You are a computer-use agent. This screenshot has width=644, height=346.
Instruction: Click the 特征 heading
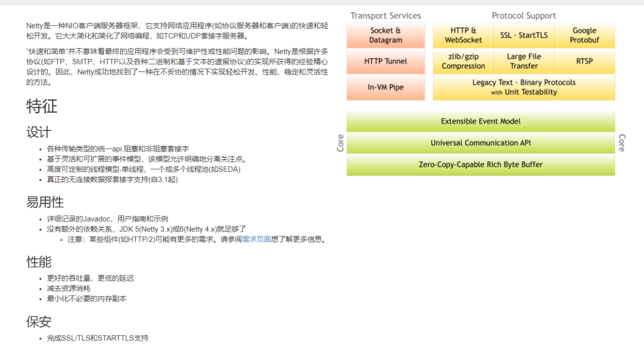pos(42,106)
